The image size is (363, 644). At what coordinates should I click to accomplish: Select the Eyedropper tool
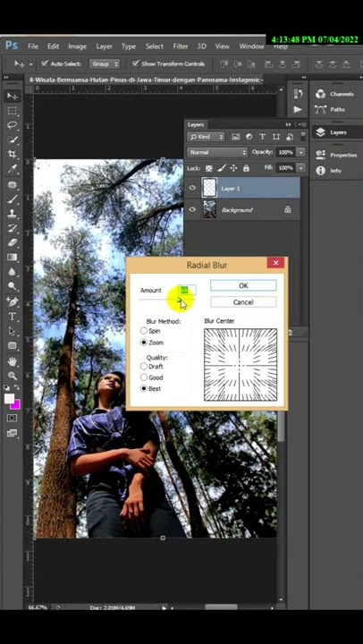(12, 169)
